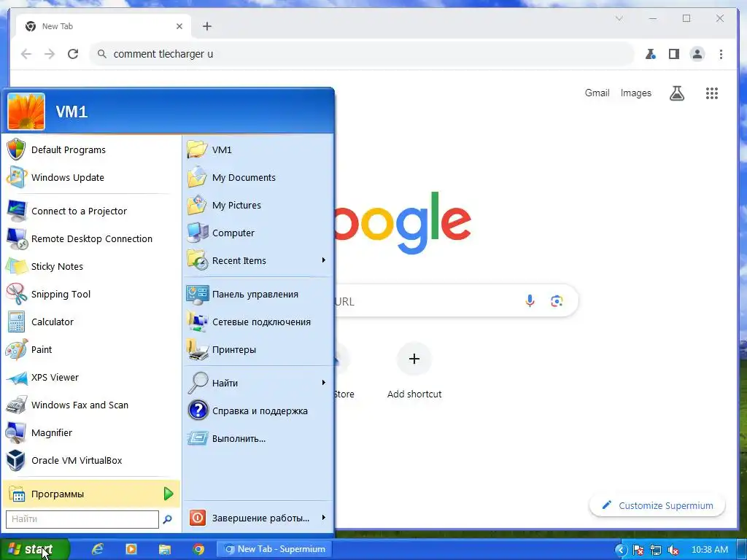Close the New Tab browser tab
Image resolution: width=747 pixels, height=560 pixels.
coord(179,26)
